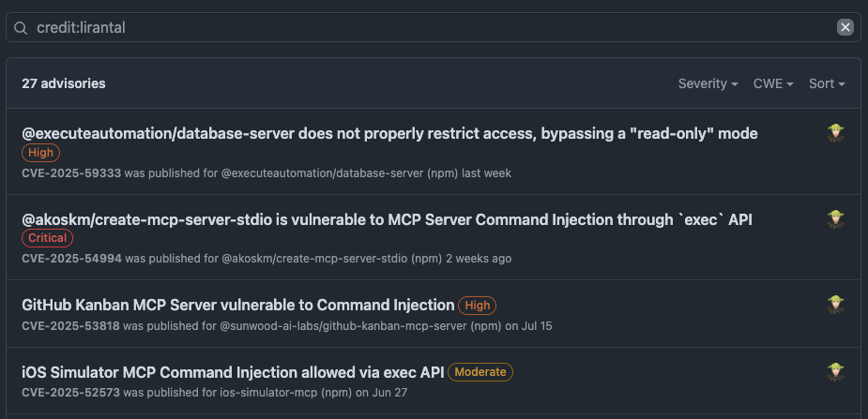868x419 pixels.
Task: Click the High label on database-server advisory
Action: [40, 153]
